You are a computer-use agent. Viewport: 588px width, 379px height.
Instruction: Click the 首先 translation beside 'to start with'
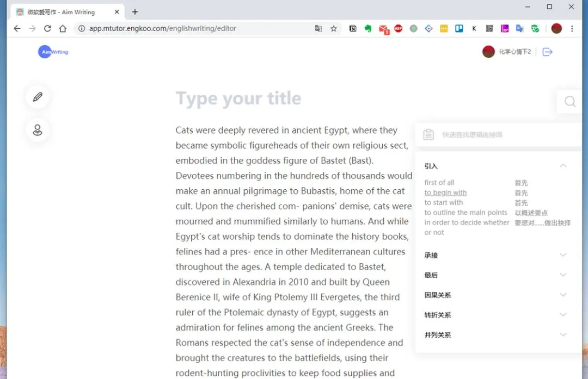point(521,203)
